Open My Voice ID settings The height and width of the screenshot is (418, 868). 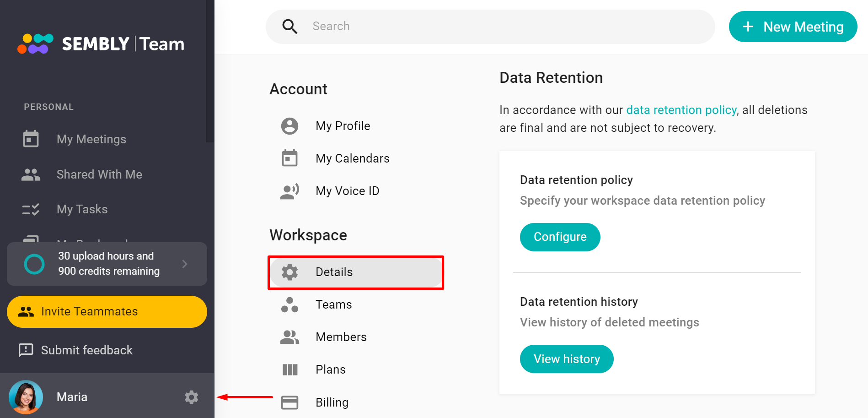click(x=347, y=190)
